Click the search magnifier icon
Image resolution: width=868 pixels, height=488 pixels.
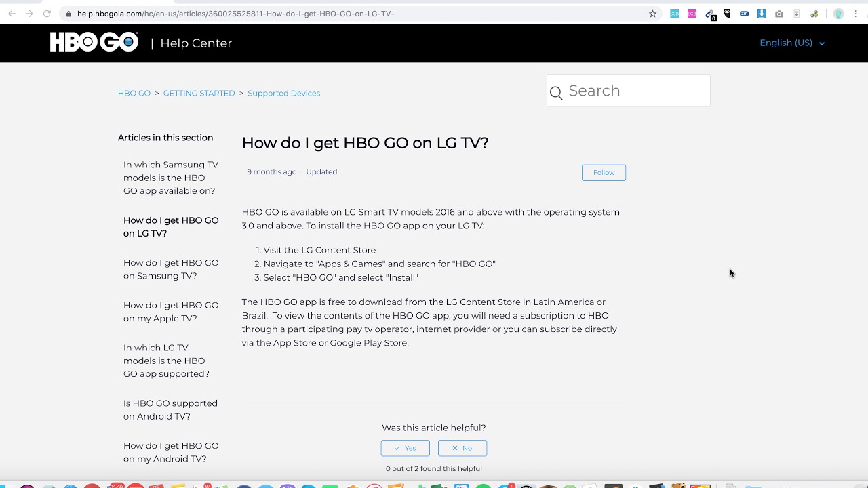point(556,93)
